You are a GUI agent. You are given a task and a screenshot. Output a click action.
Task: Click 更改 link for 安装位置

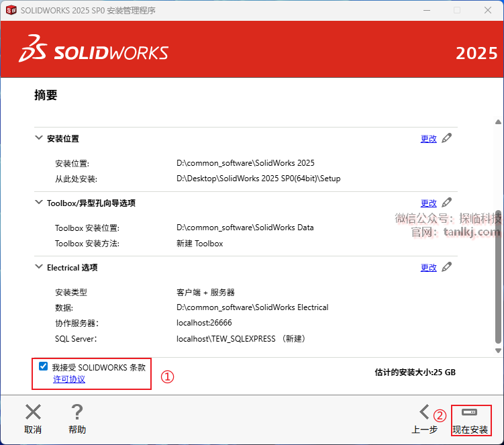click(x=428, y=139)
